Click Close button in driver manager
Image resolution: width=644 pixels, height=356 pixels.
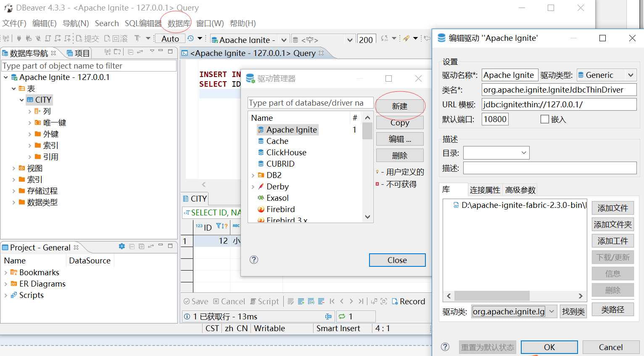tap(397, 260)
